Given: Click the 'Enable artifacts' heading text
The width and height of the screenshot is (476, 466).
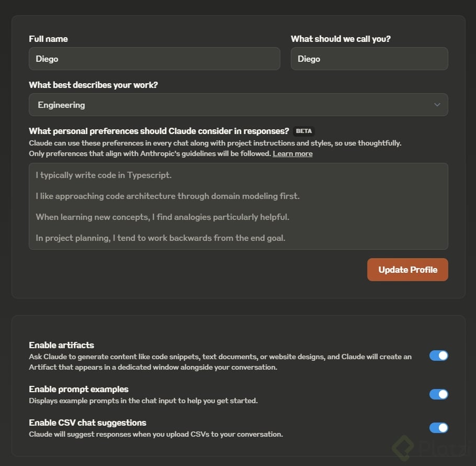Looking at the screenshot, I should [x=61, y=345].
